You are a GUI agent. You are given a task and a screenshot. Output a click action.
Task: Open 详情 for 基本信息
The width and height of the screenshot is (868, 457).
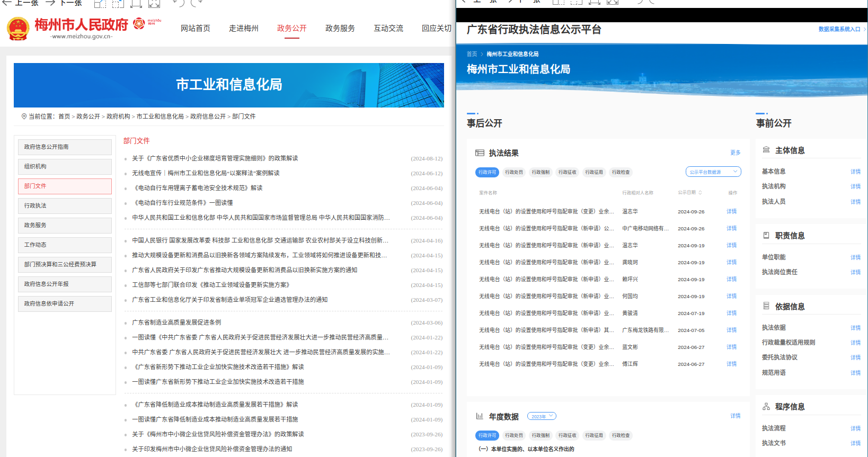point(856,172)
